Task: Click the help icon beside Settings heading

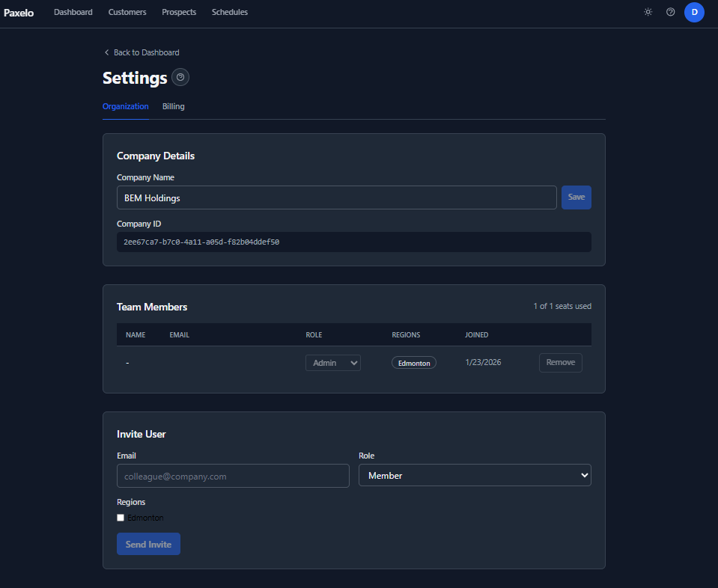Action: click(180, 77)
